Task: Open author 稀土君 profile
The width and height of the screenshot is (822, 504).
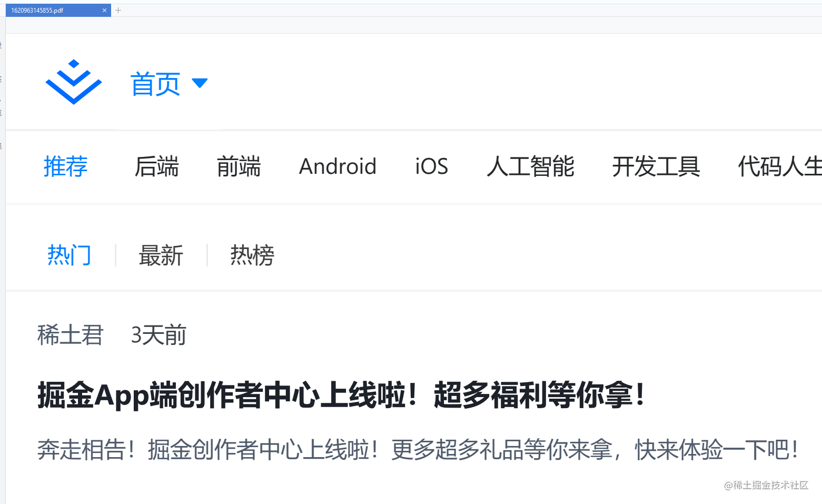Action: coord(70,335)
